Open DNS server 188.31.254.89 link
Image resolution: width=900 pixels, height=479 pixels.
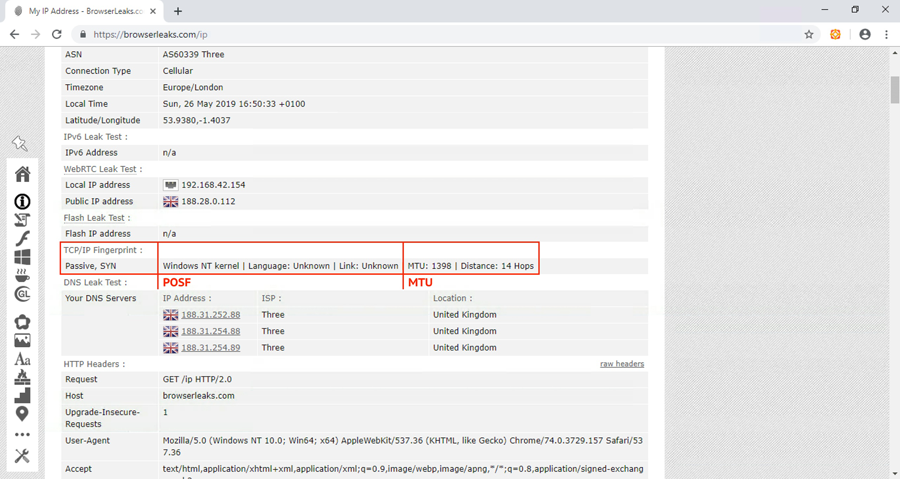click(211, 348)
